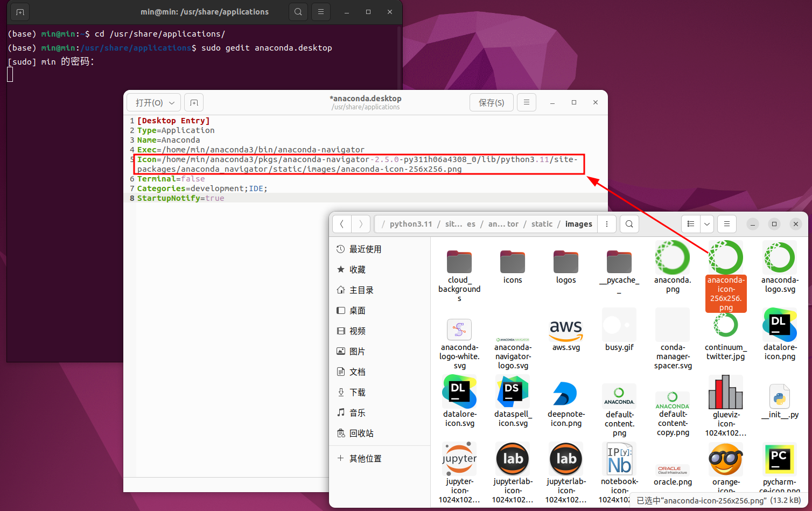Select default-content copy.png file

point(673,414)
